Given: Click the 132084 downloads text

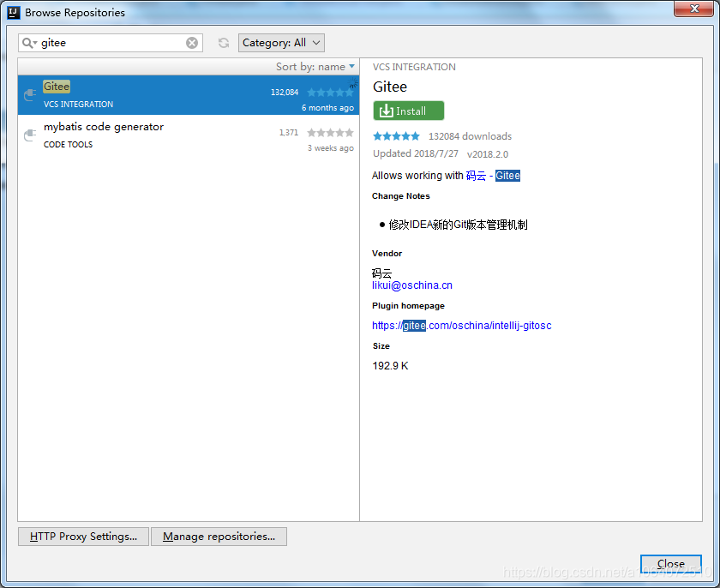Looking at the screenshot, I should click(470, 136).
